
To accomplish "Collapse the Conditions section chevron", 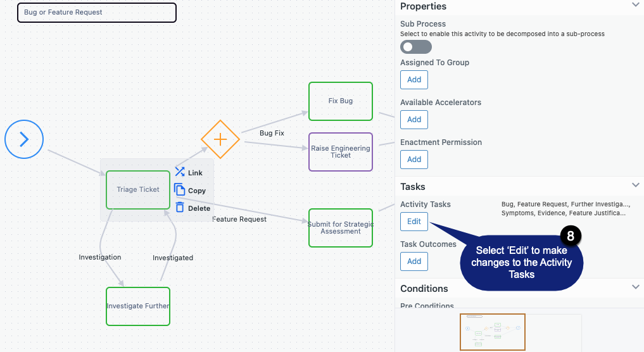I will tap(635, 287).
